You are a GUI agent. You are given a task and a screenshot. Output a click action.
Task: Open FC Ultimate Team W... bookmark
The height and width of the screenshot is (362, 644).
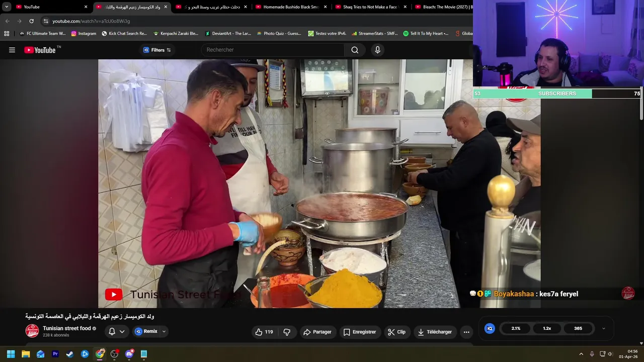coord(42,34)
